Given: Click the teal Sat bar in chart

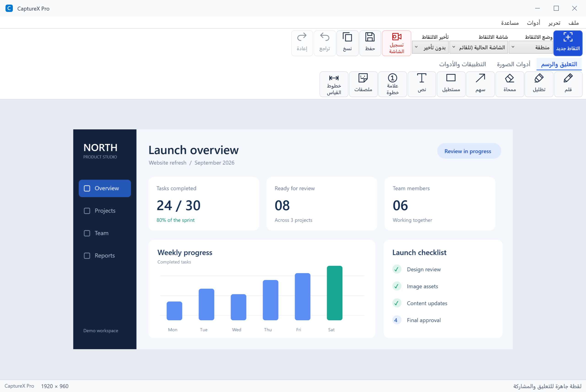Looking at the screenshot, I should [335, 293].
